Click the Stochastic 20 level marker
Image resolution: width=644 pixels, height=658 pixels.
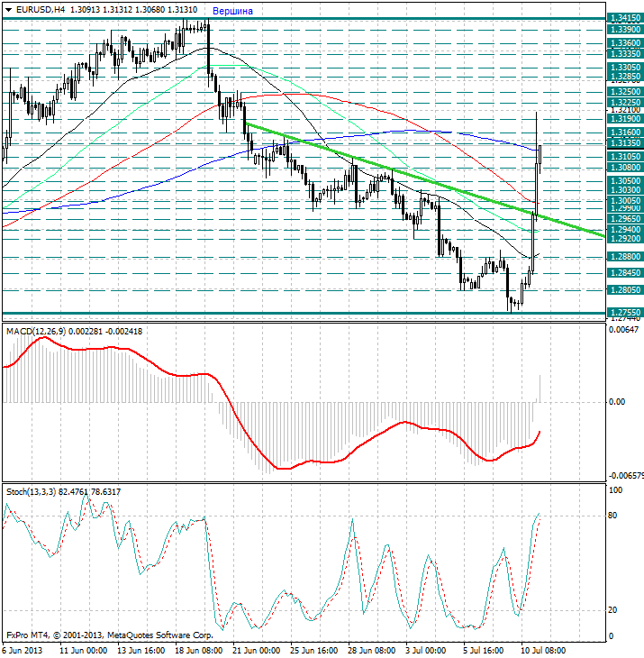612,610
